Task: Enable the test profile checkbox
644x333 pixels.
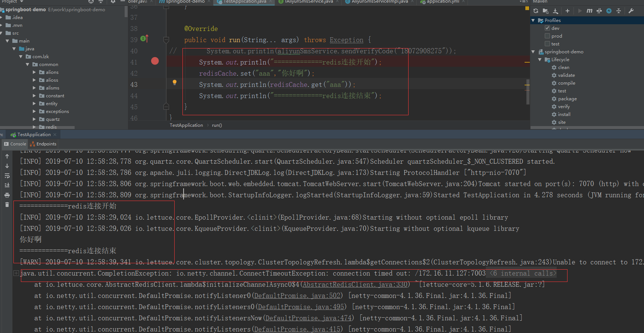Action: [x=547, y=44]
